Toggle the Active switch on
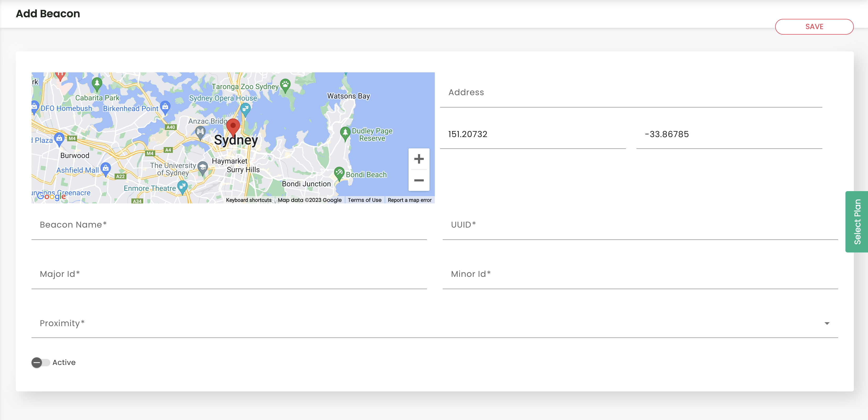The image size is (868, 420). coord(41,362)
